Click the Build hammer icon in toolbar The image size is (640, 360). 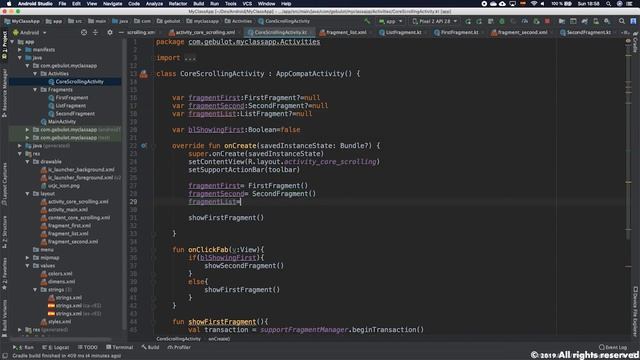coord(367,21)
